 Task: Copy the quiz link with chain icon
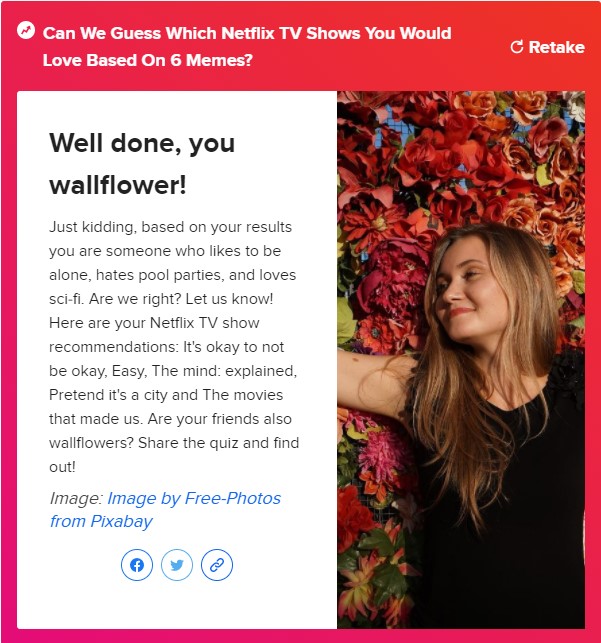pos(217,565)
